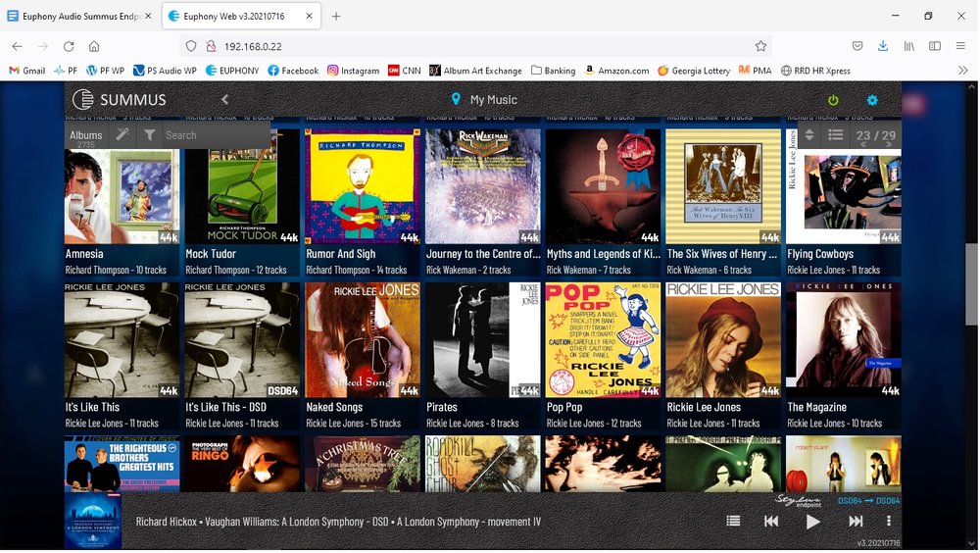
Task: Click the browser home icon
Action: [x=94, y=46]
